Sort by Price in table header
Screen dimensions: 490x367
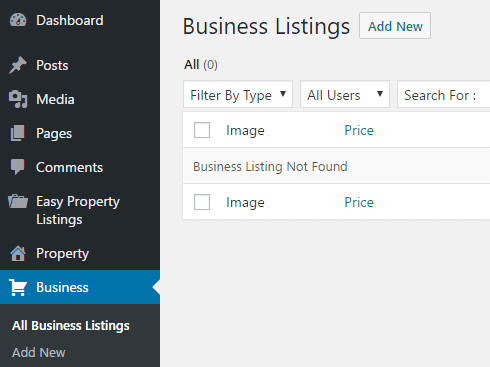[359, 130]
